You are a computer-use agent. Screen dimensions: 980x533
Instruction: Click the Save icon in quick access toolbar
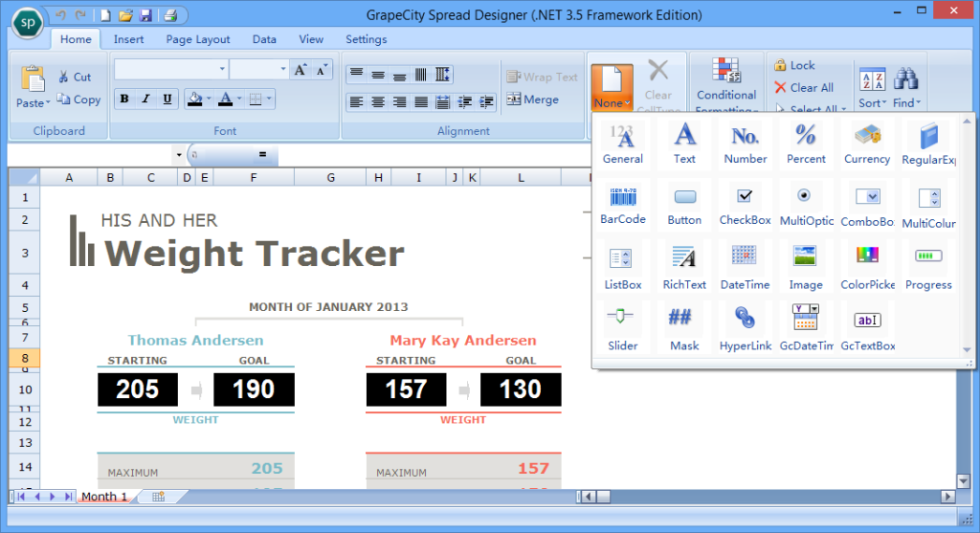(x=145, y=15)
